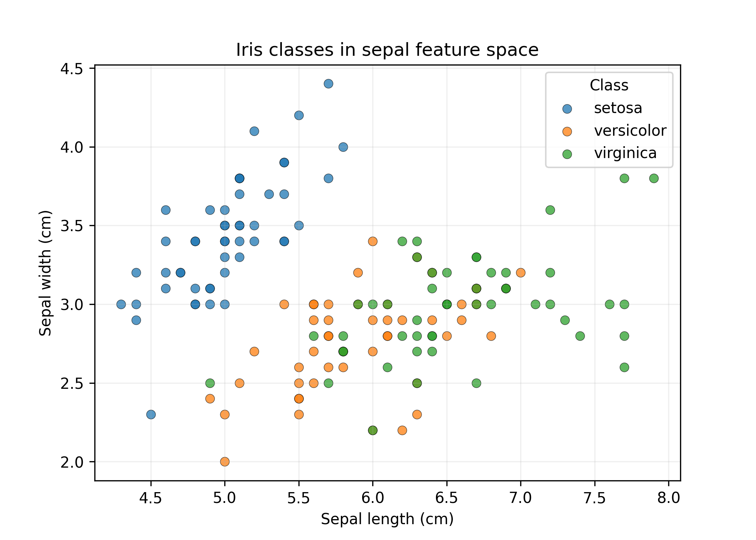Select the "virginica" legend label
756x540 pixels.
tap(625, 153)
